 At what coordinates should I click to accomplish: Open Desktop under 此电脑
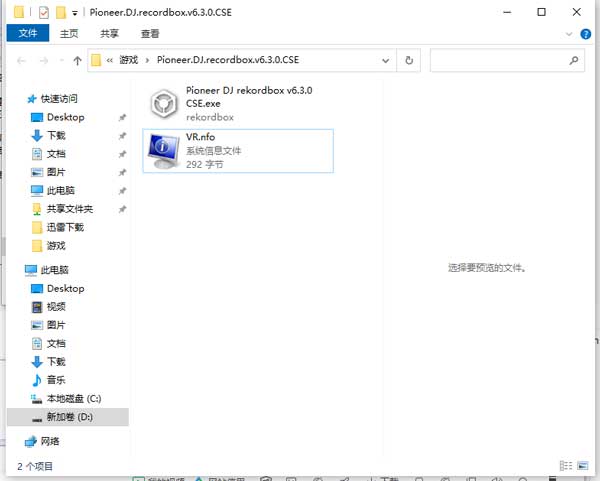pos(65,289)
